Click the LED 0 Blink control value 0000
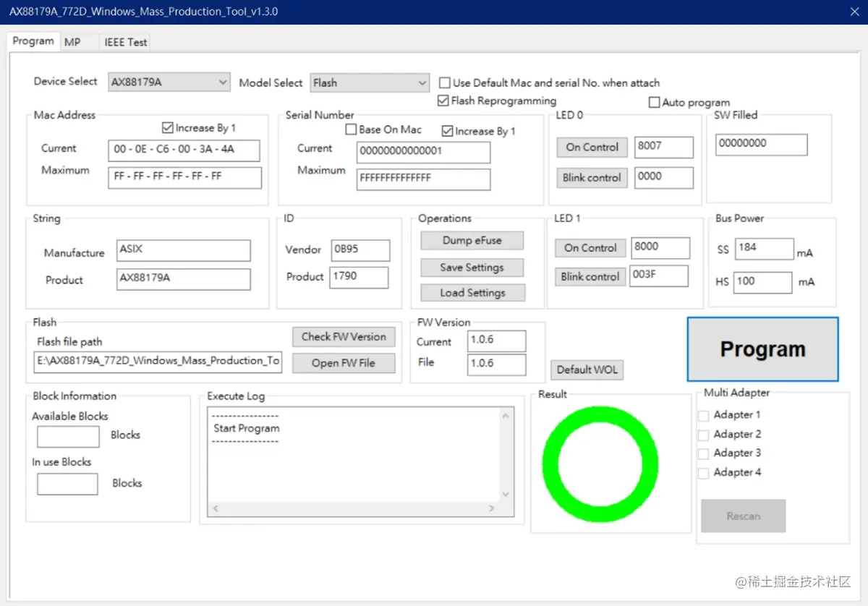 664,177
